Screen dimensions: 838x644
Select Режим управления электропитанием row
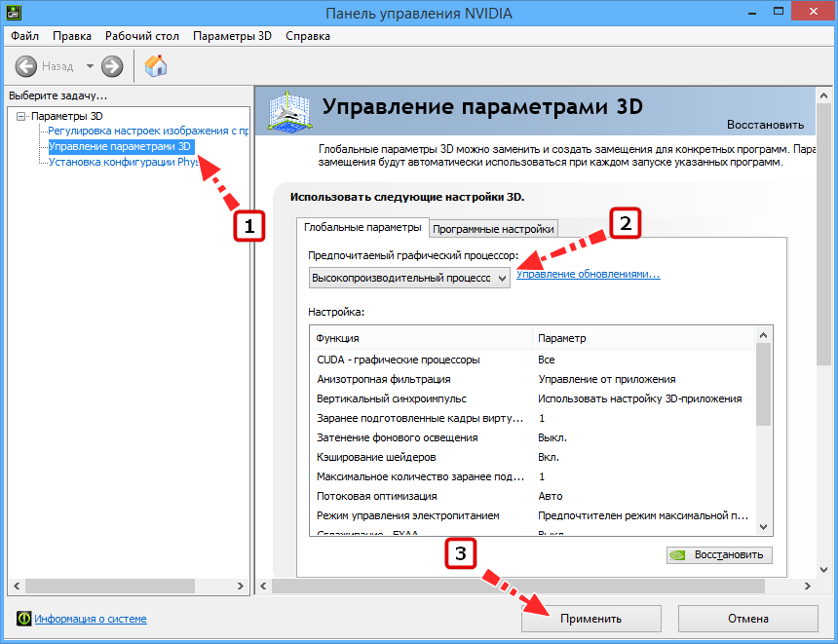pos(532,515)
